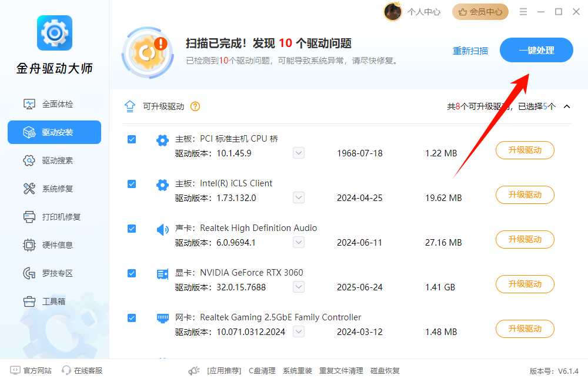Screen dimensions: 588x382
Task: Click the date 2025-06-24
Action: pos(360,287)
